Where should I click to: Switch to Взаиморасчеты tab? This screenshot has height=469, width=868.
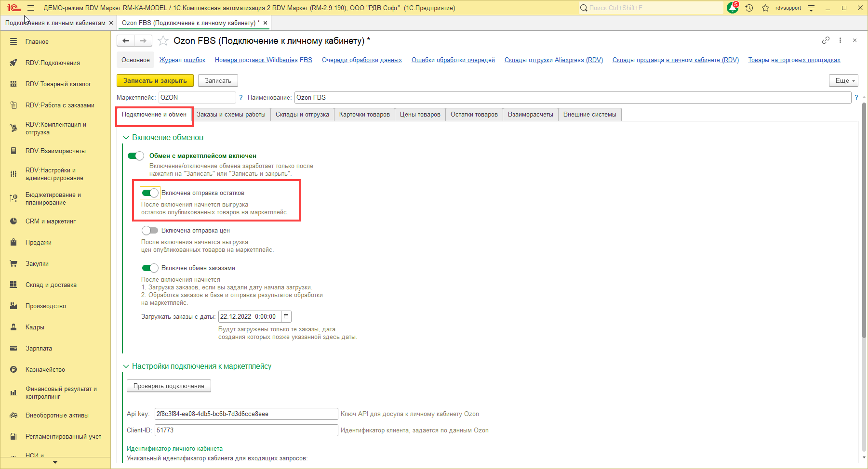point(531,114)
